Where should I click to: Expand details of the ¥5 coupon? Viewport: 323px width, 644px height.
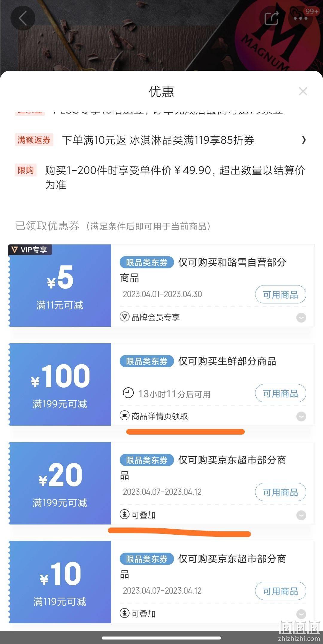point(301,318)
